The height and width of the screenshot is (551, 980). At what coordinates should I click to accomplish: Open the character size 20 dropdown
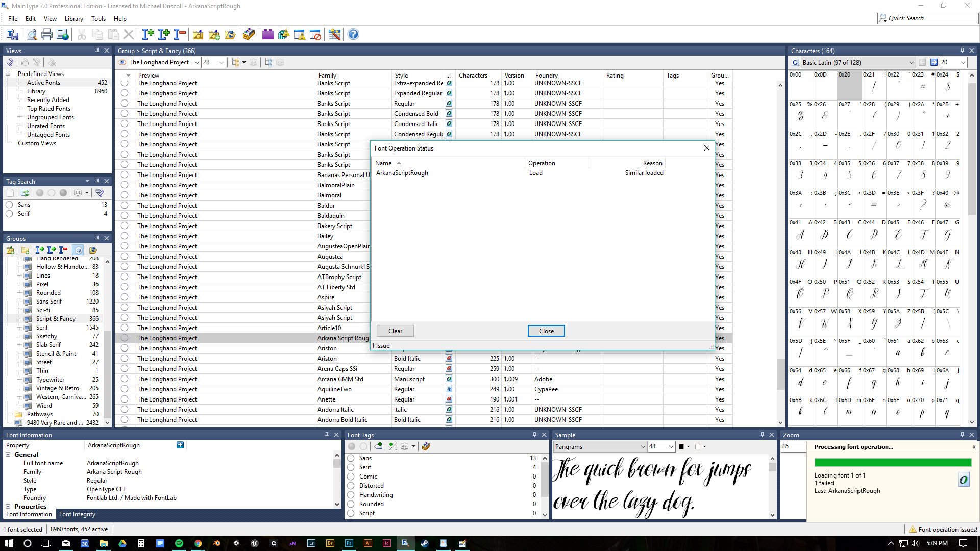click(963, 62)
